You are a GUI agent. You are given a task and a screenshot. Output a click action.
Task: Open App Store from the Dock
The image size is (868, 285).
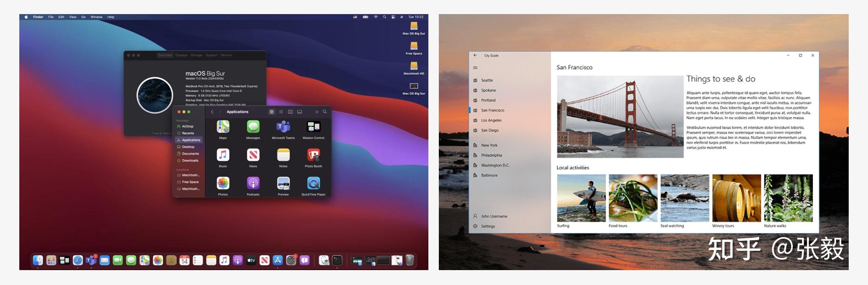tap(278, 260)
